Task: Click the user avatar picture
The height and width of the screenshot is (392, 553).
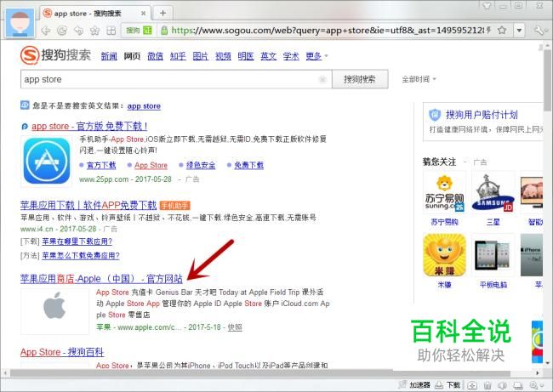Action: point(20,23)
